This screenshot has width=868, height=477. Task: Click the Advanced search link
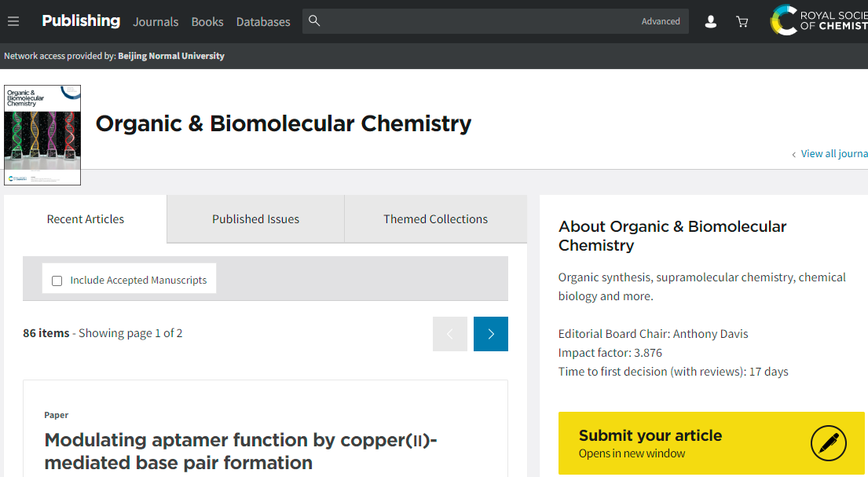[x=661, y=21]
